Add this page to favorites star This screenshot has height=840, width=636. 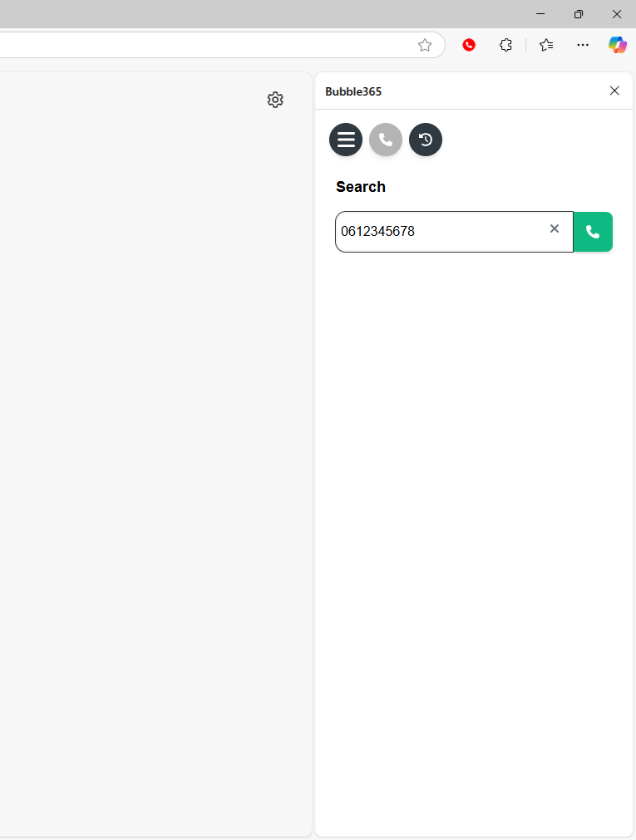click(425, 45)
